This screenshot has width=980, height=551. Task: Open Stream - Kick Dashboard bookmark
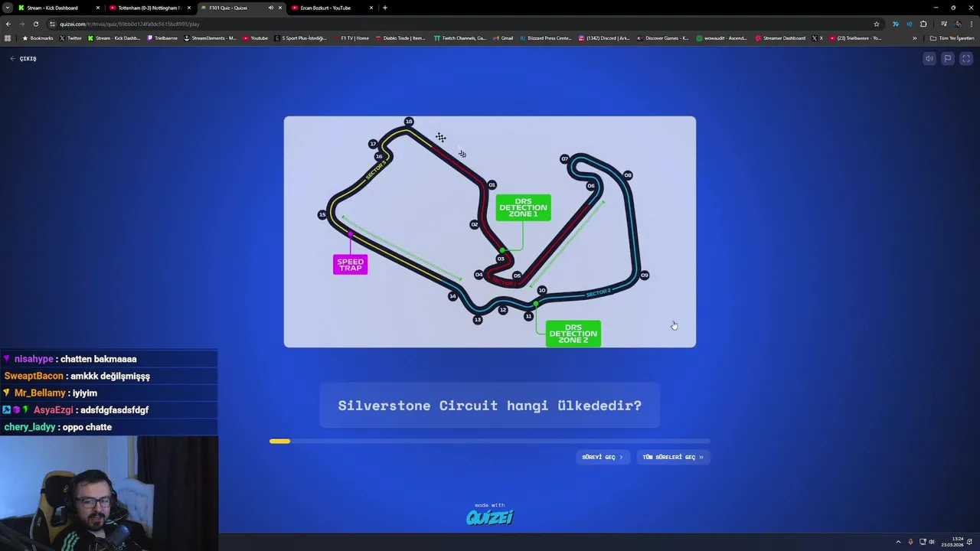coord(114,38)
